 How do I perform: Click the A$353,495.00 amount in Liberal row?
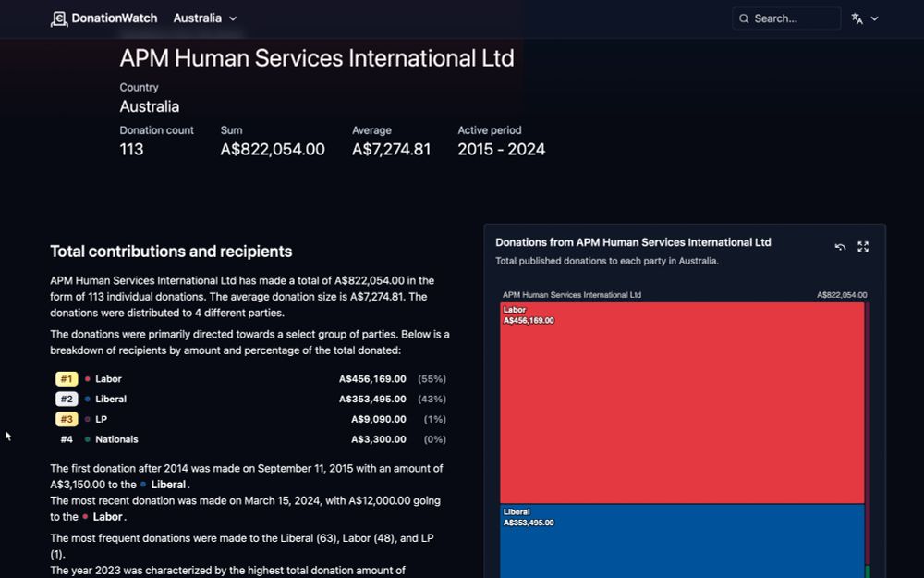(x=372, y=400)
